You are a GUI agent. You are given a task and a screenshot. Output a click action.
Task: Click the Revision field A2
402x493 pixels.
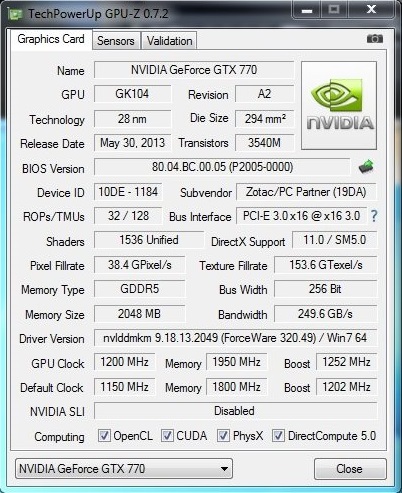click(264, 94)
